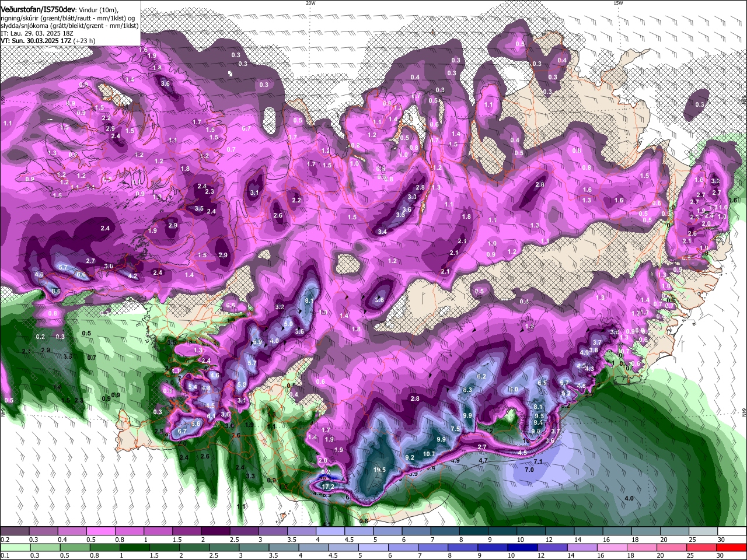747x560 pixels.
Task: Click the 0.1 label in the rain legend
Action: (x=4, y=555)
